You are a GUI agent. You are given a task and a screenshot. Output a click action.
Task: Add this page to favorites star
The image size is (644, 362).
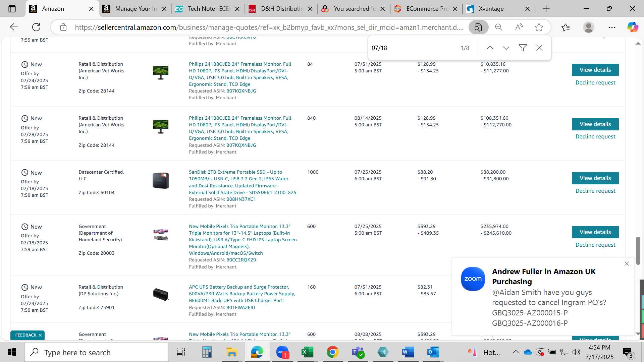(539, 27)
